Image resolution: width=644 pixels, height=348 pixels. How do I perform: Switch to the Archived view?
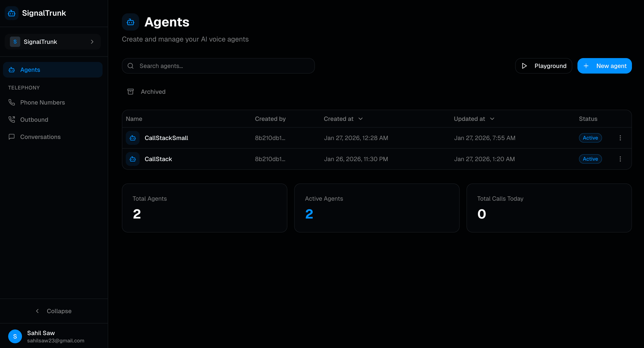pyautogui.click(x=153, y=91)
